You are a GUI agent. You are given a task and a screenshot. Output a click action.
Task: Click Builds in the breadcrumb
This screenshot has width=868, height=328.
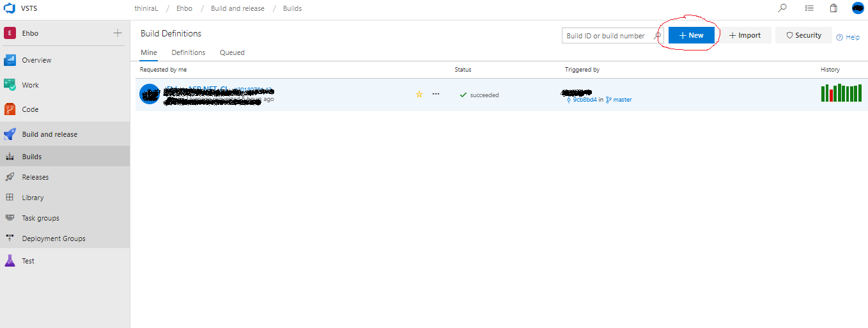293,8
